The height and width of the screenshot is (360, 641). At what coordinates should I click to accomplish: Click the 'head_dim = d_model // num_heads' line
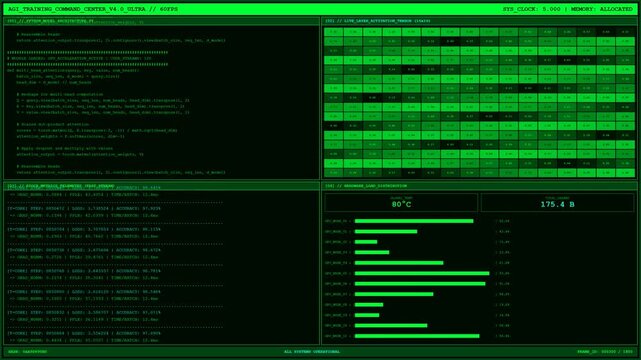(54, 82)
